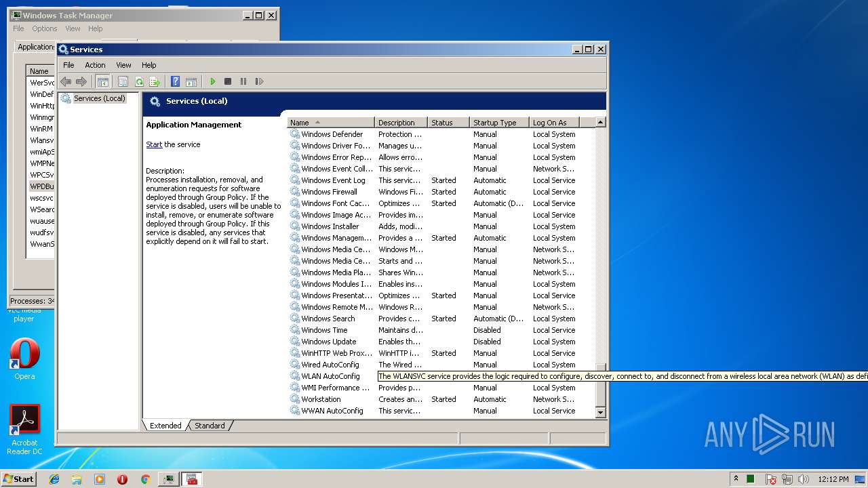The image size is (868, 488).
Task: Select WMI Performance service row
Action: pyautogui.click(x=441, y=388)
